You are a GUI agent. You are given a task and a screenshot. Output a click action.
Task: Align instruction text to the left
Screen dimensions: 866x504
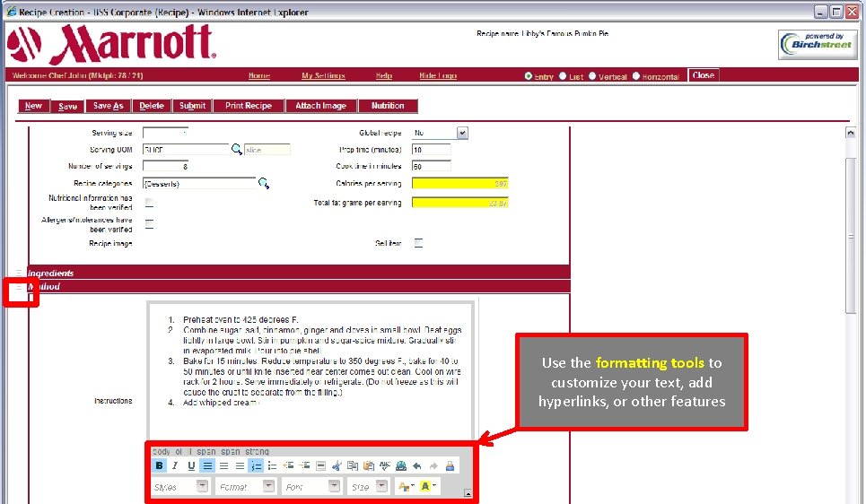207,466
